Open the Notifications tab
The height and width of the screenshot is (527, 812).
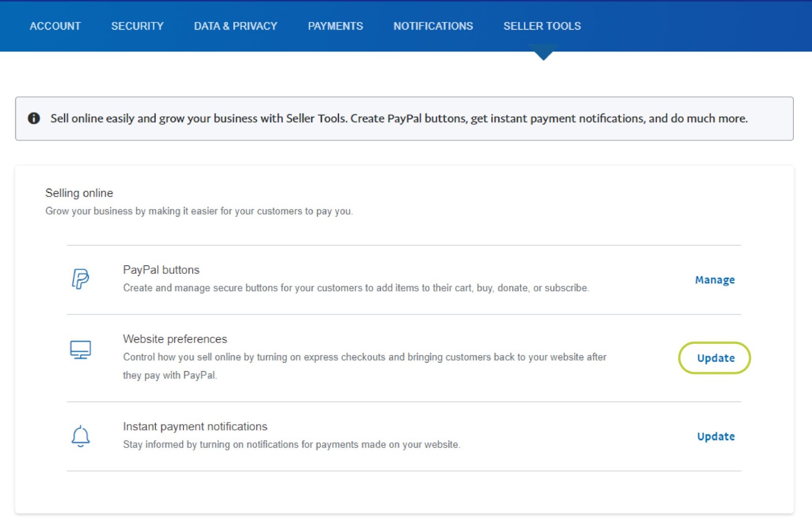pos(433,26)
